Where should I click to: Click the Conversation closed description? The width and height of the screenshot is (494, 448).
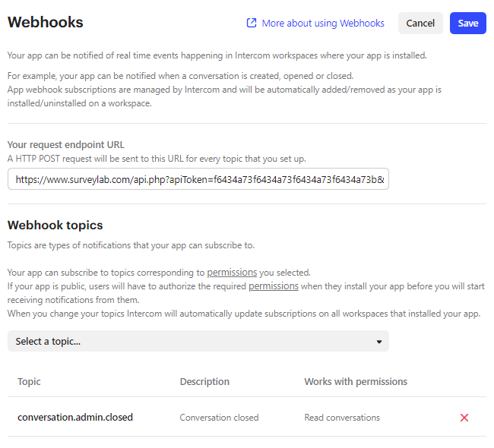pyautogui.click(x=219, y=418)
